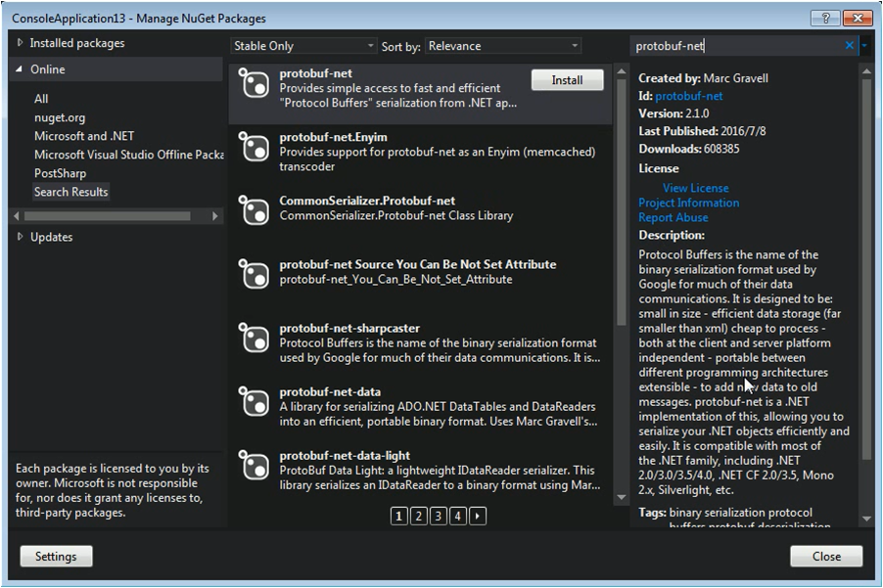Viewport: 883px width, 588px height.
Task: Click the 'Last Published: 2016/7/8' text
Action: point(702,131)
